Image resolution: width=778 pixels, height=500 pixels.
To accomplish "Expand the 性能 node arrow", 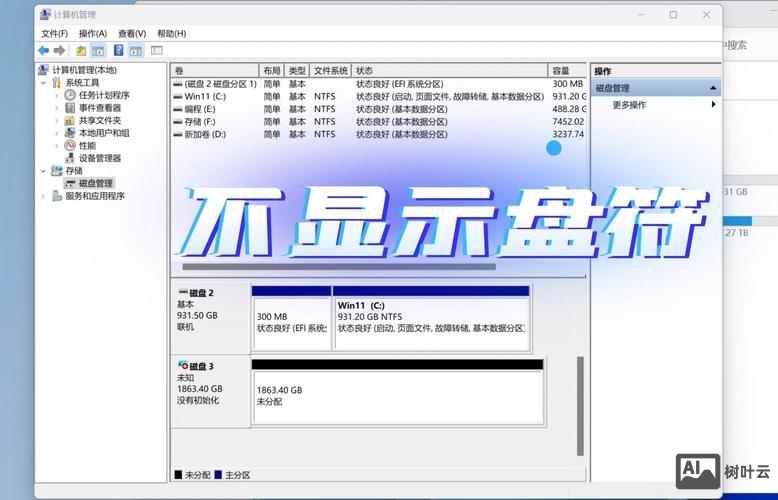I will 57,146.
